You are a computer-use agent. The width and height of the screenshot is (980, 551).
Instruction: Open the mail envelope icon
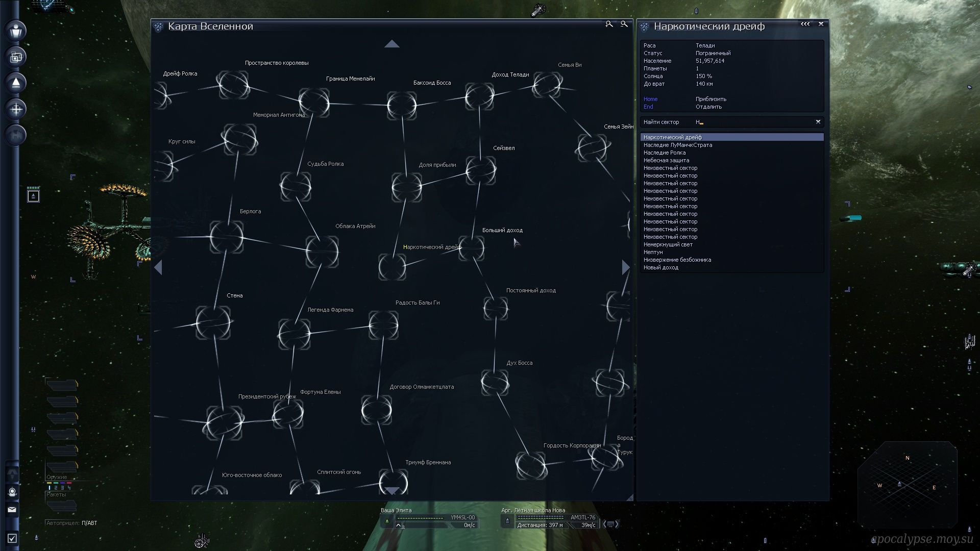click(x=12, y=509)
